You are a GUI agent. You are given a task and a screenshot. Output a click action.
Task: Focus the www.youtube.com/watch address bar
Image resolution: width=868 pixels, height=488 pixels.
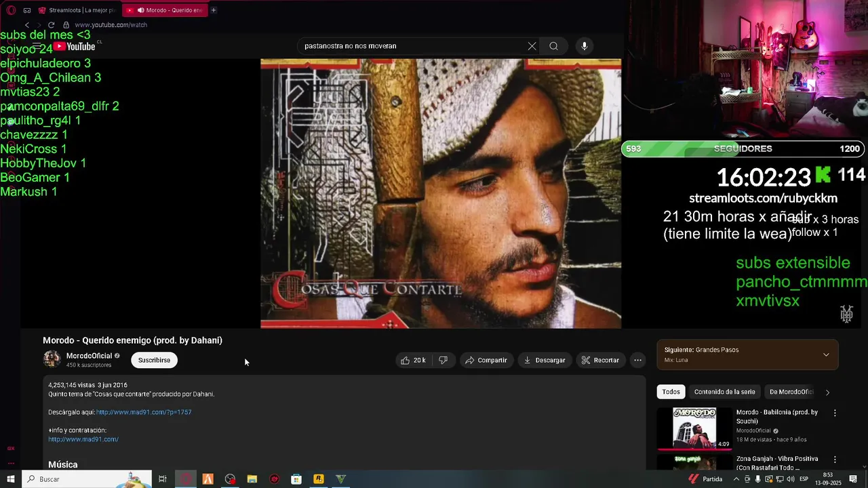click(111, 25)
